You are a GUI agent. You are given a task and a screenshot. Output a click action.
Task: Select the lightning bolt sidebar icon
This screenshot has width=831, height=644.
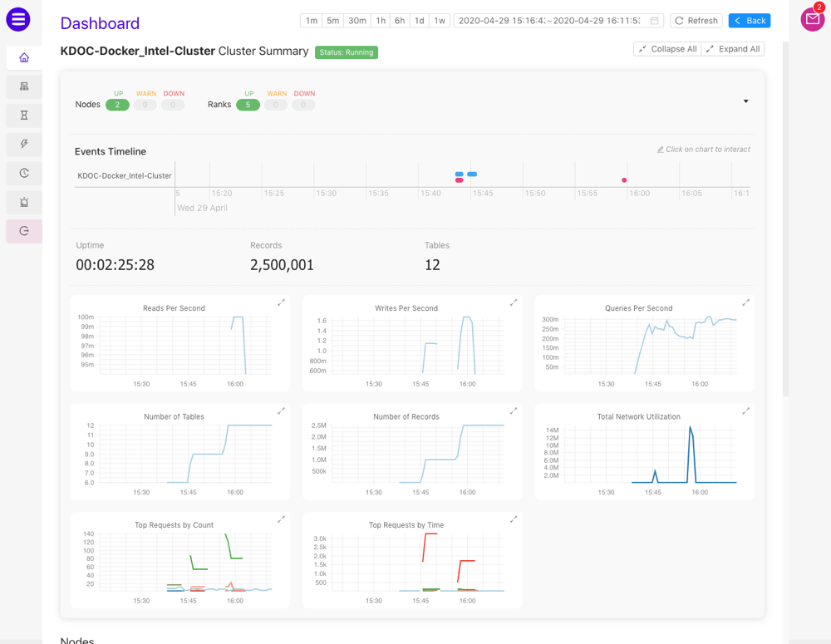tap(23, 144)
